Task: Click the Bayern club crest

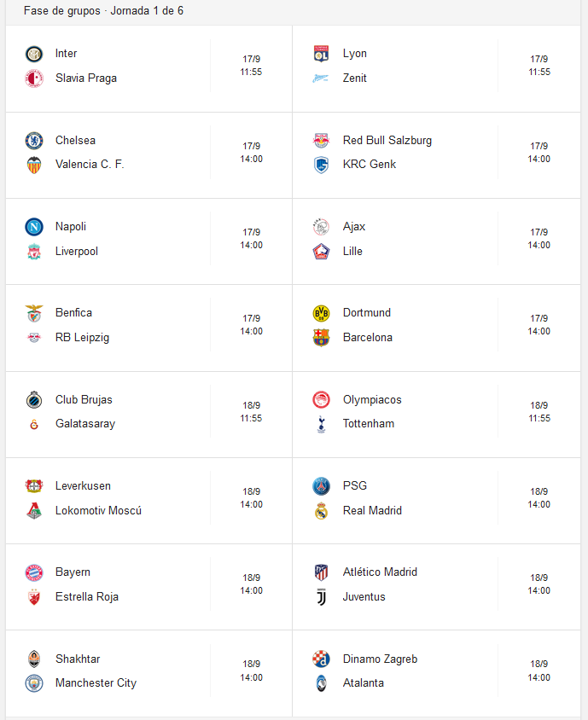Action: click(34, 572)
